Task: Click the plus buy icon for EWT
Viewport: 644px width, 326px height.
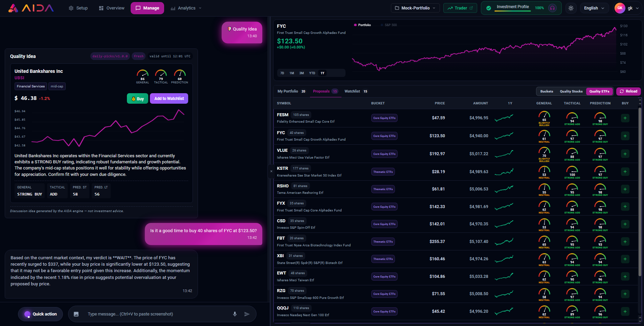Action: point(625,277)
